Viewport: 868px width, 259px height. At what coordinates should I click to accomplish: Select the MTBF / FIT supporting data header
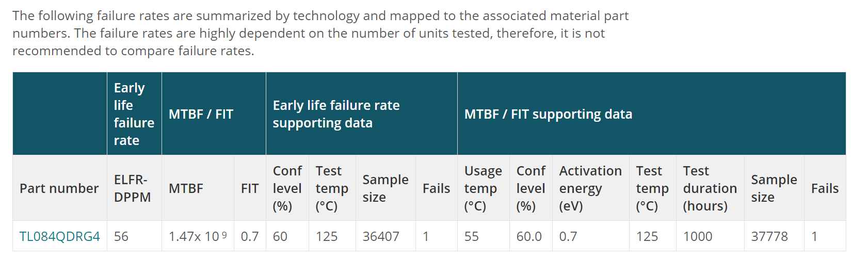tap(548, 115)
